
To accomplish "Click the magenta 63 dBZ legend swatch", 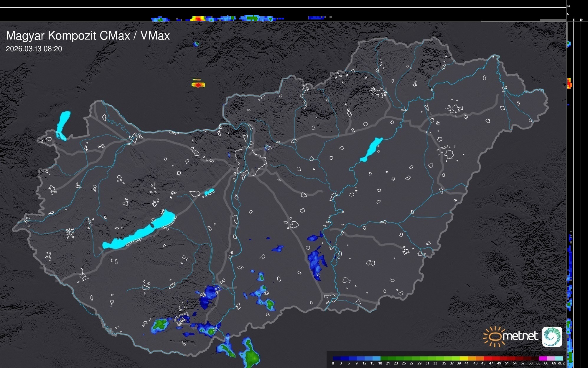I will pyautogui.click(x=543, y=358).
